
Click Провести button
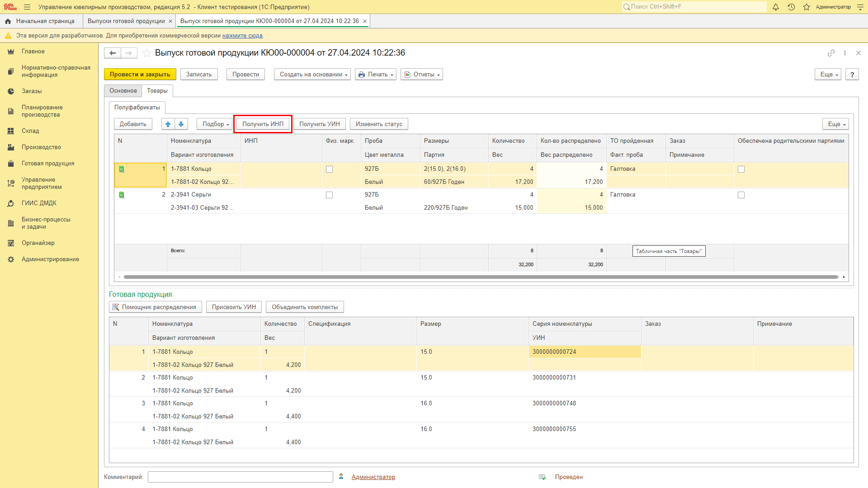click(245, 75)
